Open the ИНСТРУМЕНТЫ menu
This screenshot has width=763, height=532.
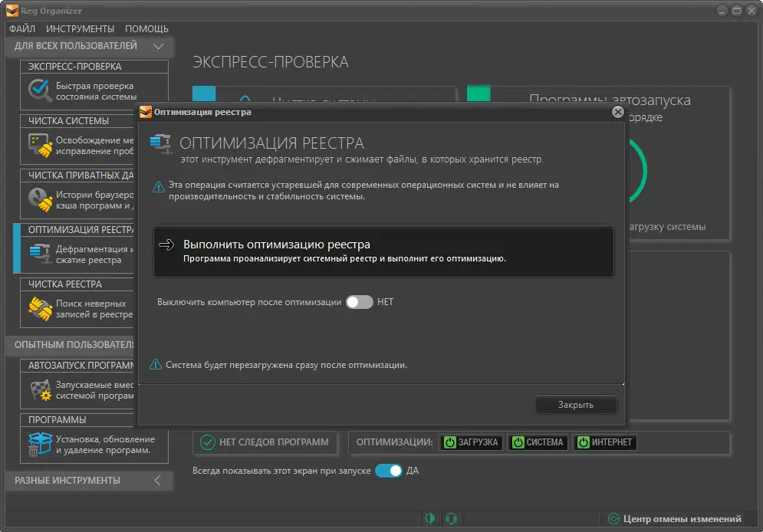pos(81,28)
